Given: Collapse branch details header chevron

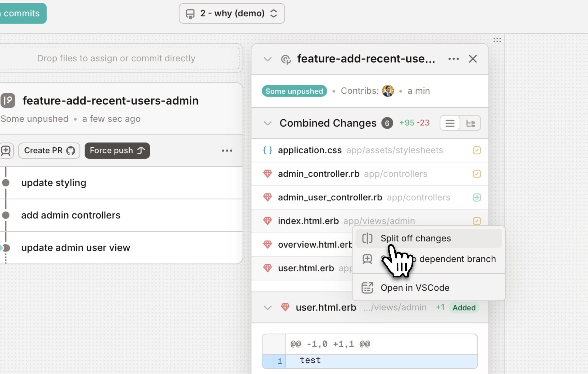Looking at the screenshot, I should pos(268,59).
